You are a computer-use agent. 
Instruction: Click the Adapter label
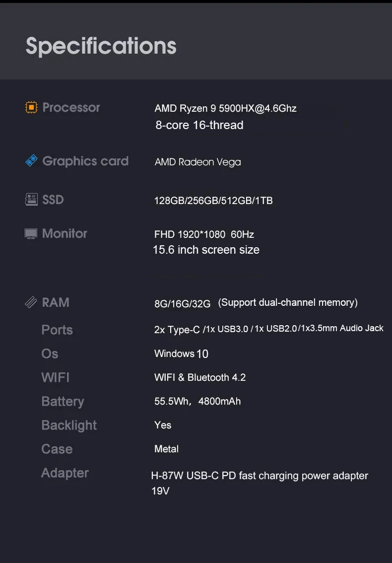coord(65,473)
